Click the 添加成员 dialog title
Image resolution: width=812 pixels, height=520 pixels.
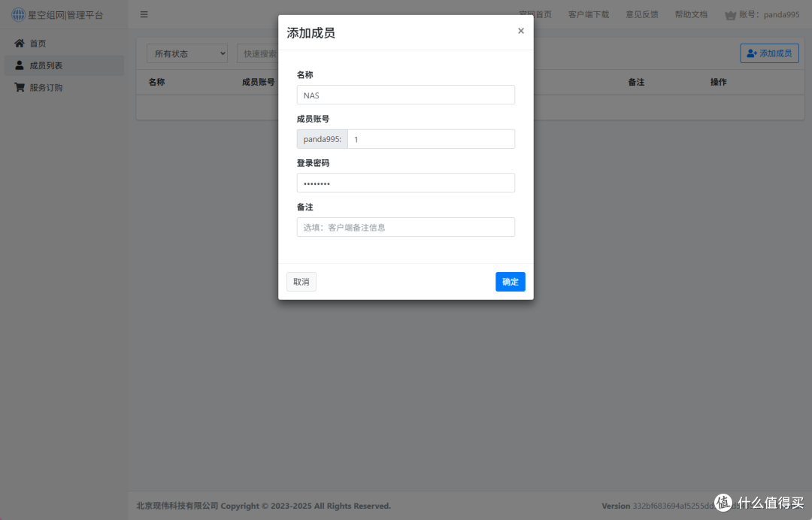(x=311, y=32)
